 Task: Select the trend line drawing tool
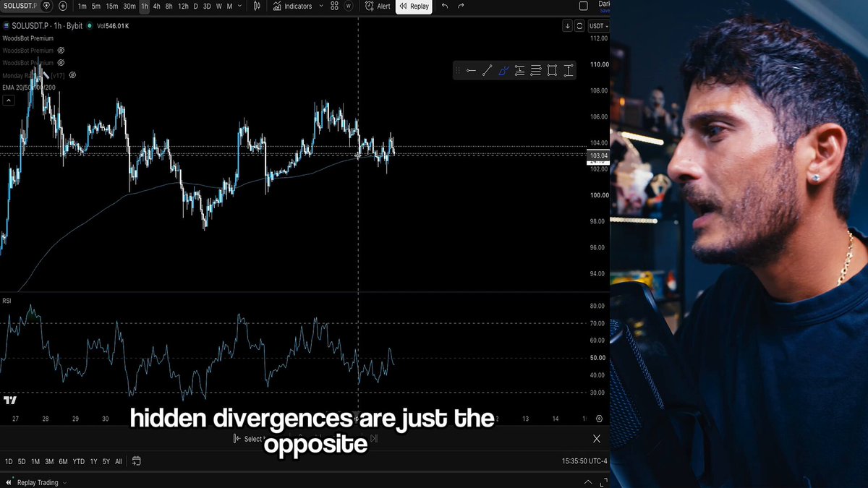[487, 70]
